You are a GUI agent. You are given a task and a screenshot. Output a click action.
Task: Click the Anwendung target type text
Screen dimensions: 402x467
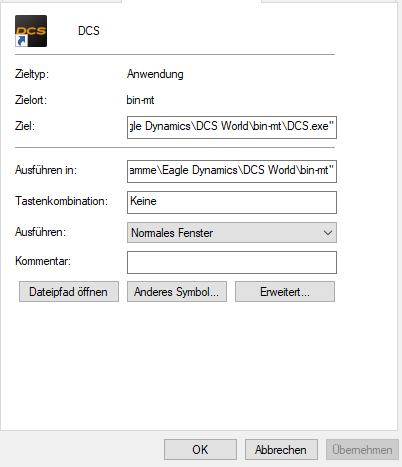pyautogui.click(x=155, y=74)
